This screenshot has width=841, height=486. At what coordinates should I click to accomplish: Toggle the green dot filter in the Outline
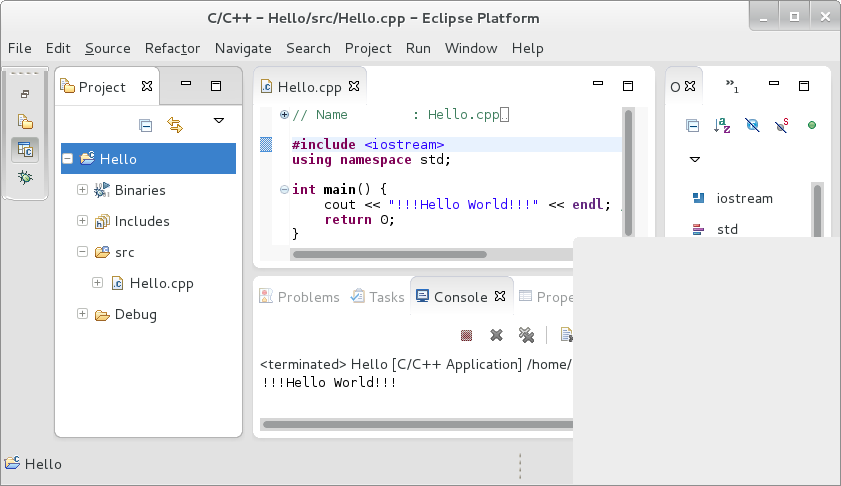coord(812,125)
